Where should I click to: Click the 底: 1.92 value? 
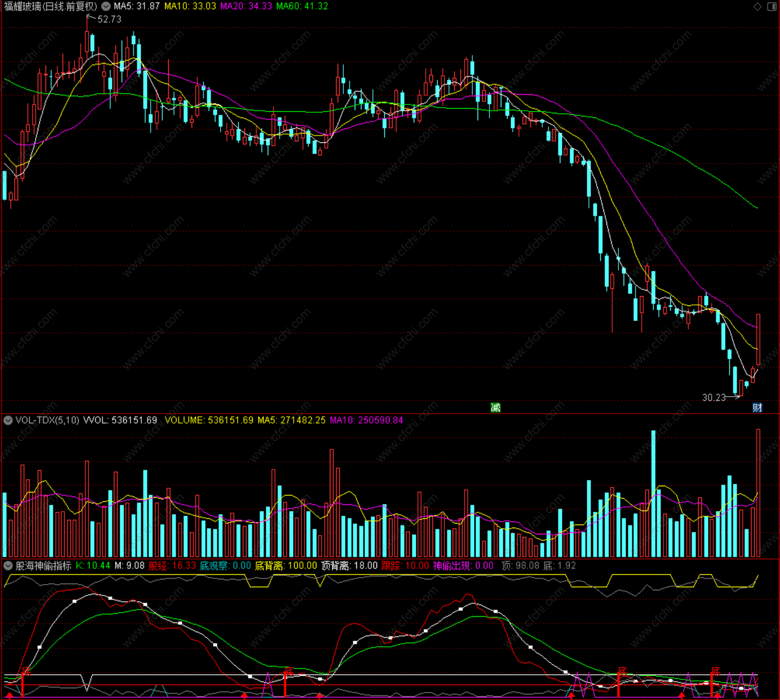[560, 566]
